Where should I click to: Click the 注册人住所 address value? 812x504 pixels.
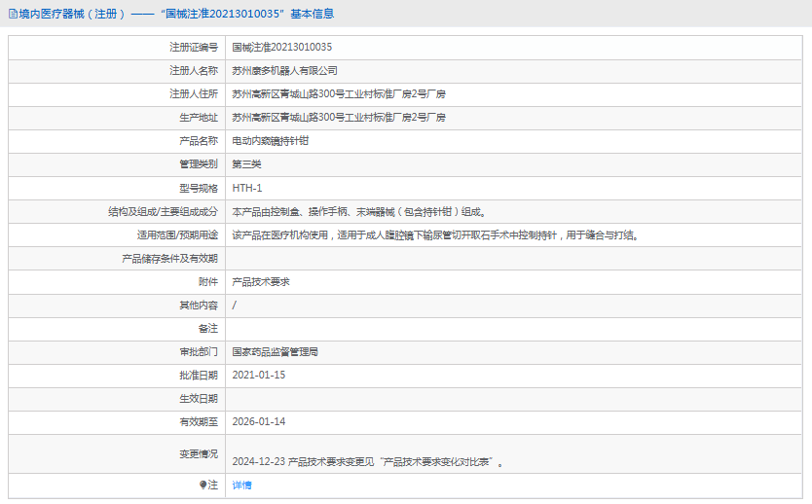tap(339, 93)
